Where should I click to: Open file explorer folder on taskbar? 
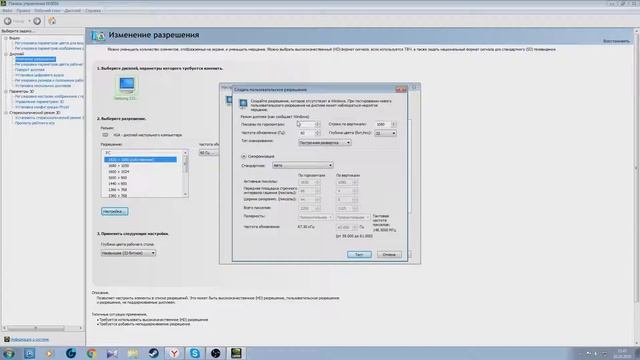(133, 353)
